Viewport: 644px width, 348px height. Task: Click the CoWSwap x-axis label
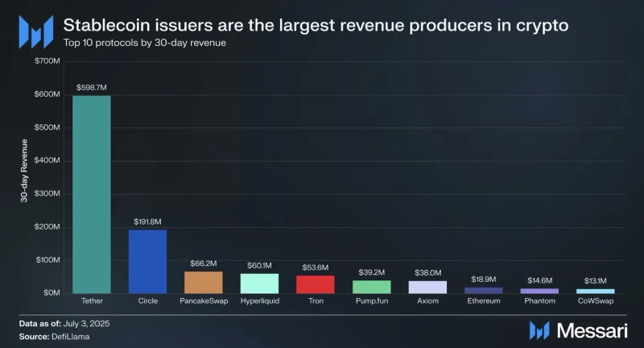(595, 301)
